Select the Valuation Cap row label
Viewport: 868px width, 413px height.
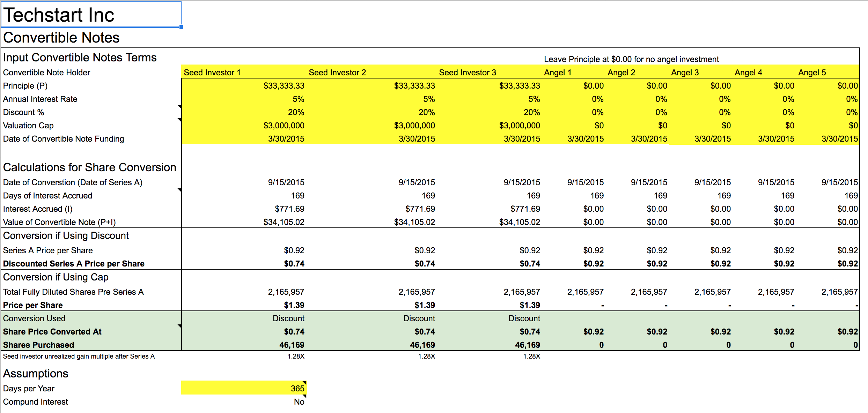(28, 126)
